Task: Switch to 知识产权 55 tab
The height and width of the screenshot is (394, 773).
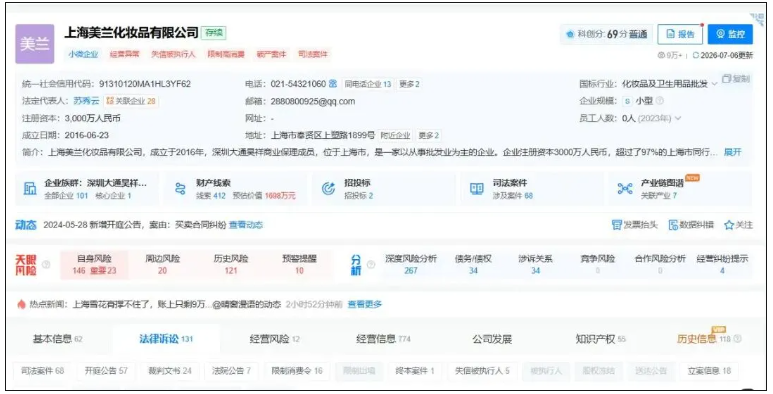Action: (x=600, y=339)
